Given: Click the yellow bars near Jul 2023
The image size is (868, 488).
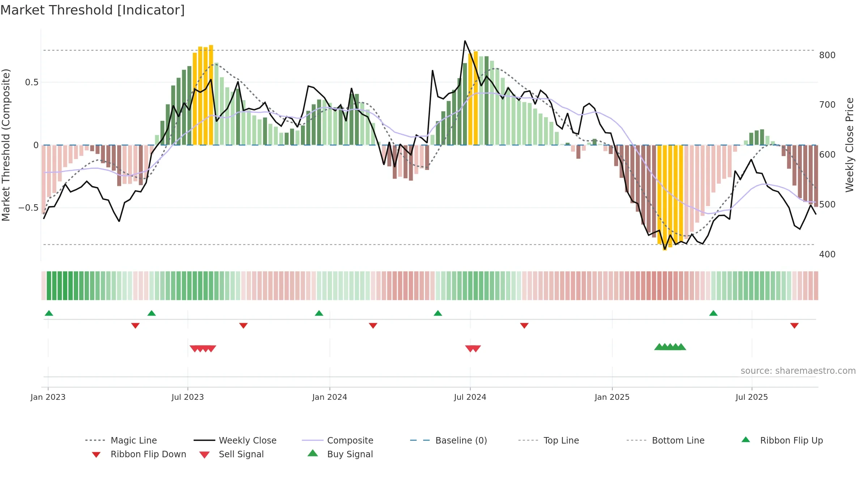Looking at the screenshot, I should click(x=203, y=95).
